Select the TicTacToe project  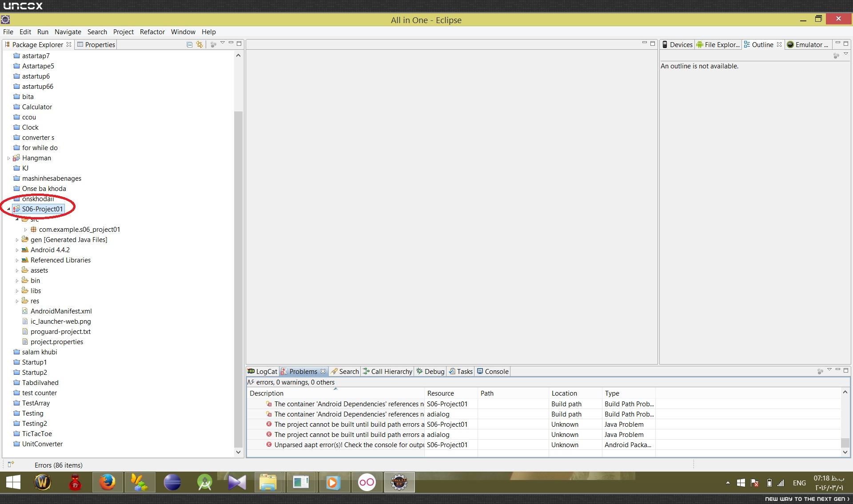(x=37, y=434)
